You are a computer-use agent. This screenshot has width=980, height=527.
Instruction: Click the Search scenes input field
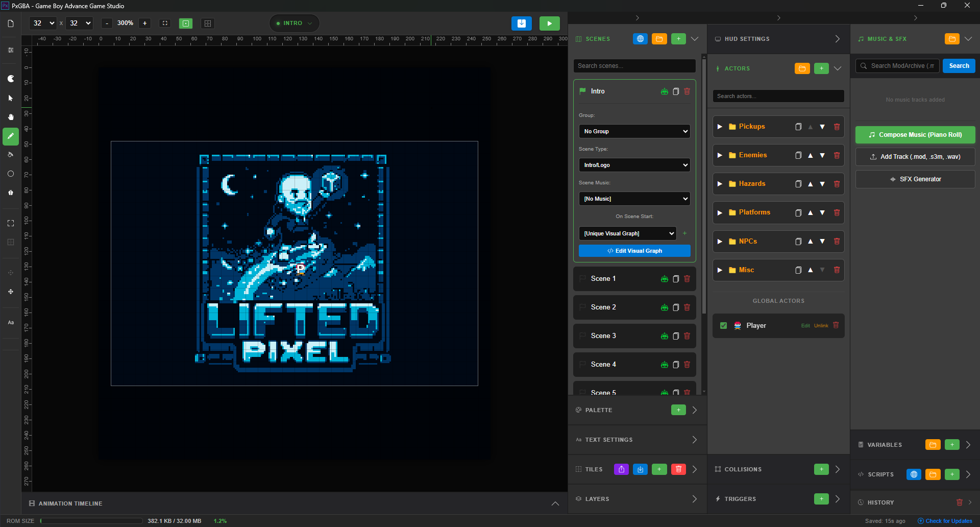point(634,66)
